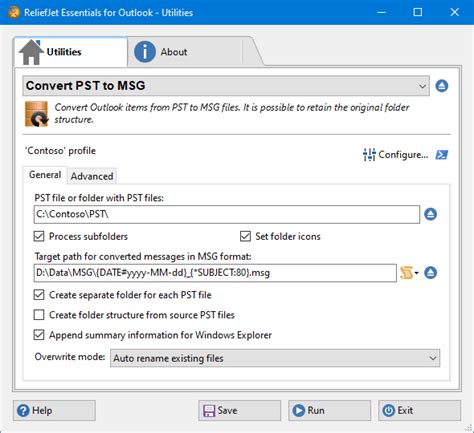Click the Save button

tap(239, 410)
